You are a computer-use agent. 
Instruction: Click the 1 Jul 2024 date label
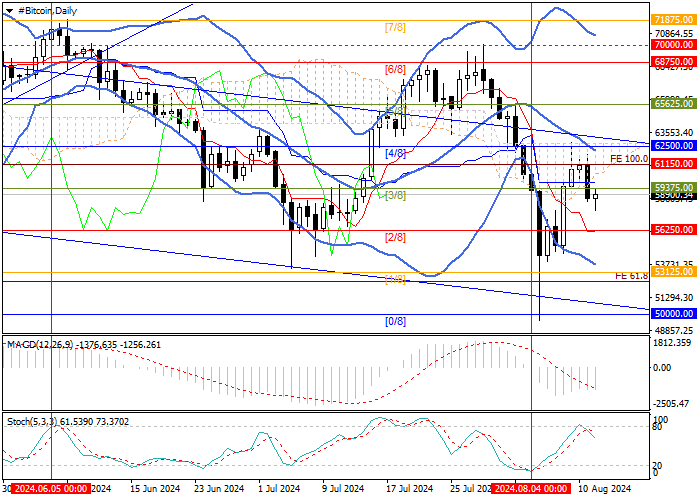280,489
